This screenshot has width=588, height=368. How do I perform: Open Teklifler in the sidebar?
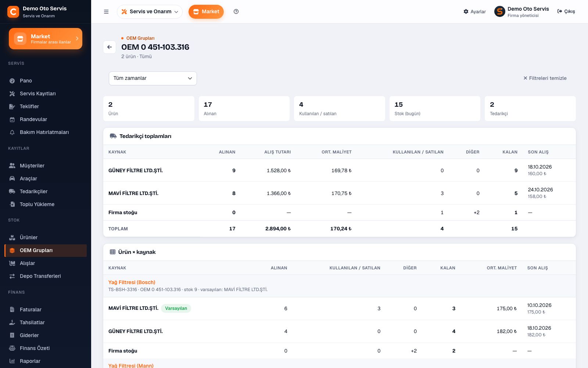46,106
